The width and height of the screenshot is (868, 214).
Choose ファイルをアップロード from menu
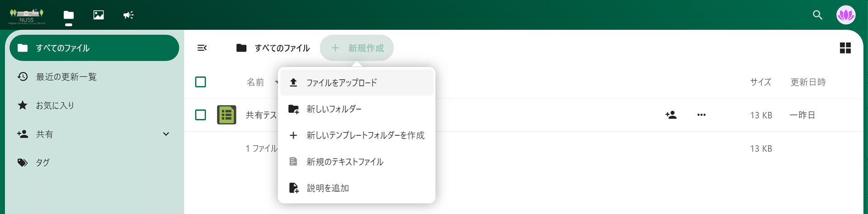[341, 83]
